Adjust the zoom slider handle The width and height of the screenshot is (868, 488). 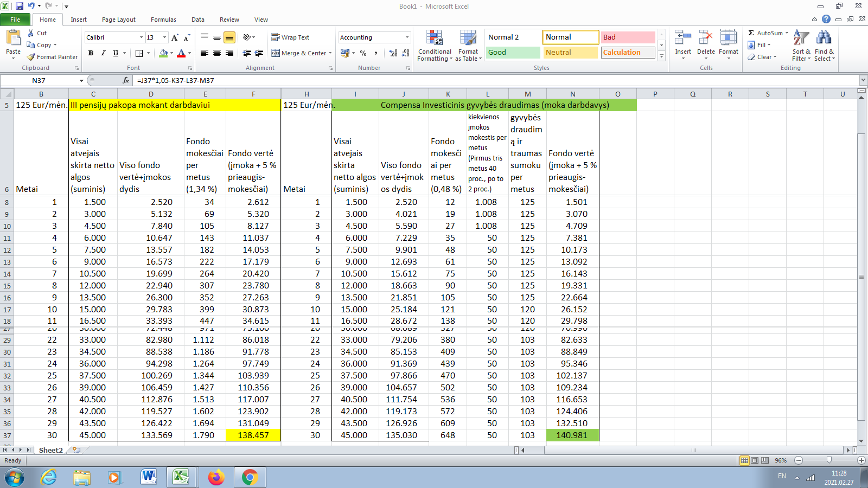point(829,460)
